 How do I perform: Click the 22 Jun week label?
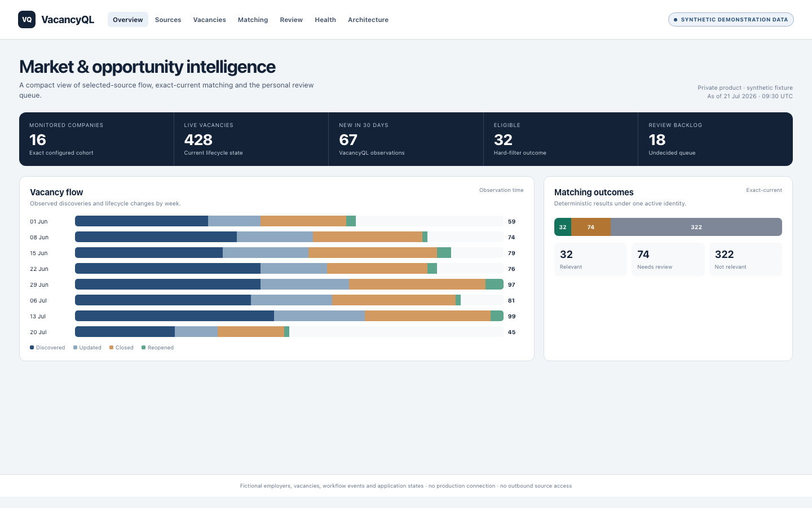tap(39, 269)
